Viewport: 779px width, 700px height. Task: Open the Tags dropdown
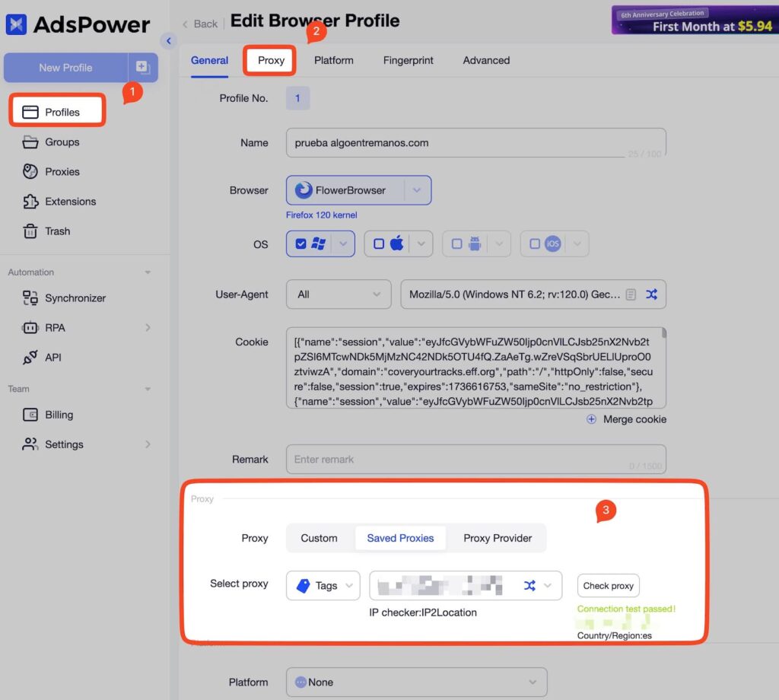coord(323,586)
